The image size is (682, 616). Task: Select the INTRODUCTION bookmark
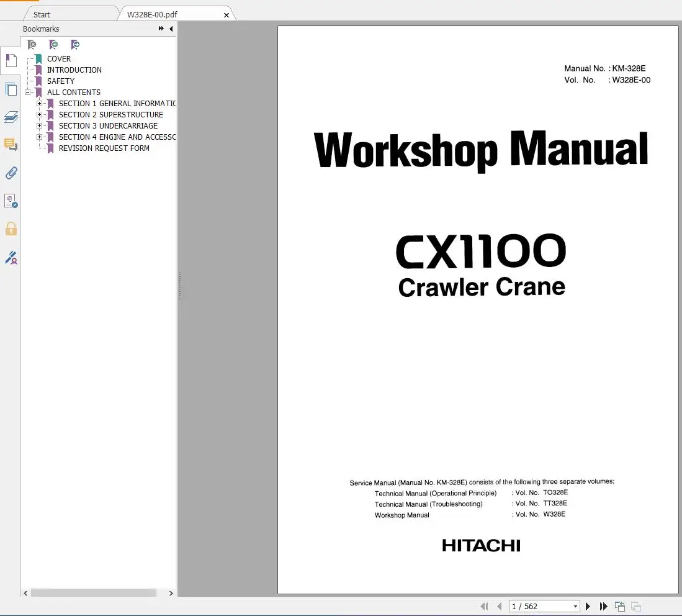pos(74,70)
